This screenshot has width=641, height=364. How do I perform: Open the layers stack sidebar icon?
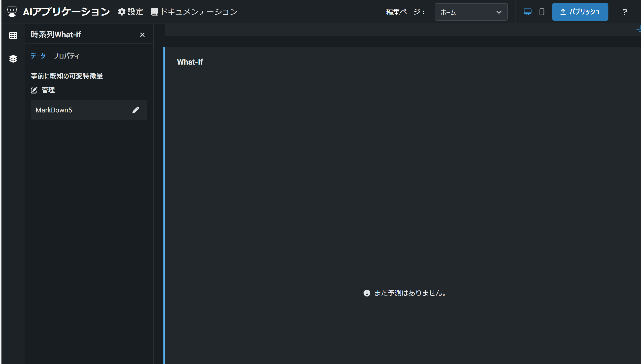(13, 59)
